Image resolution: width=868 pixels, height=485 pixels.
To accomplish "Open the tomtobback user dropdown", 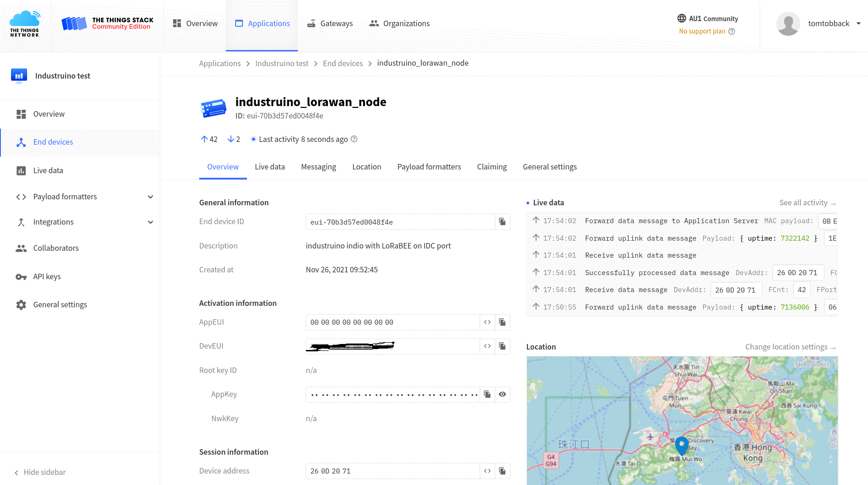I will pyautogui.click(x=858, y=23).
